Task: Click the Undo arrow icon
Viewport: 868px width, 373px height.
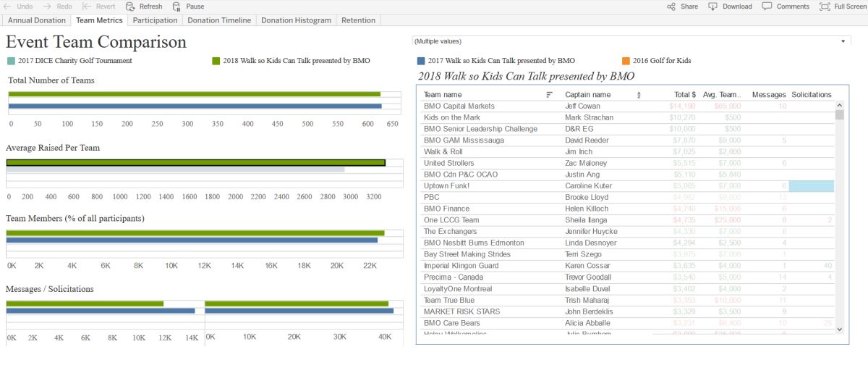Action: [7, 7]
